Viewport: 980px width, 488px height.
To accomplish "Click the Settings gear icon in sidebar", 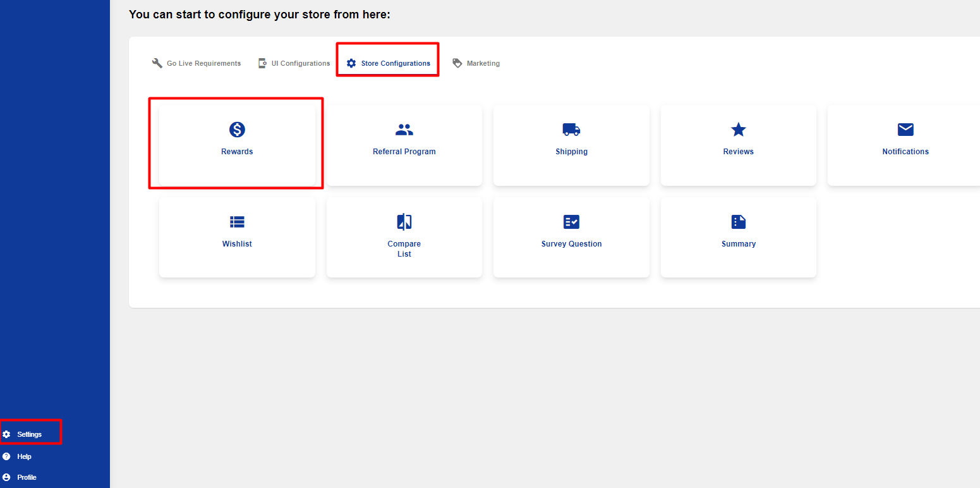I will pos(7,434).
